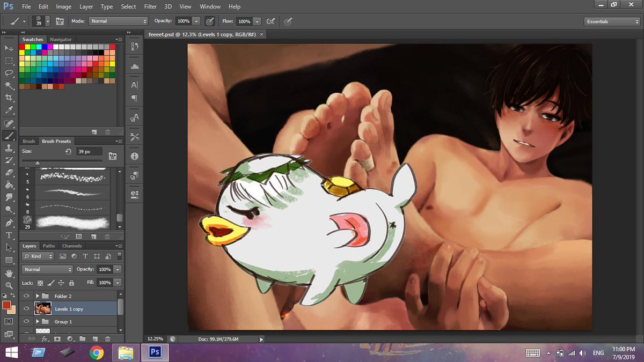Swap foreground and background colors
Viewport: 644px width, 362px height.
click(x=13, y=295)
